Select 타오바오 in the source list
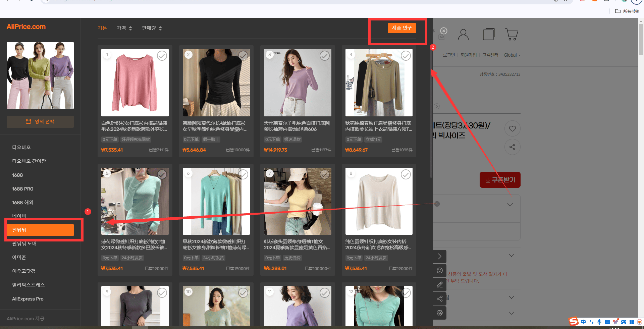Viewport: 644px width, 329px height. point(21,147)
